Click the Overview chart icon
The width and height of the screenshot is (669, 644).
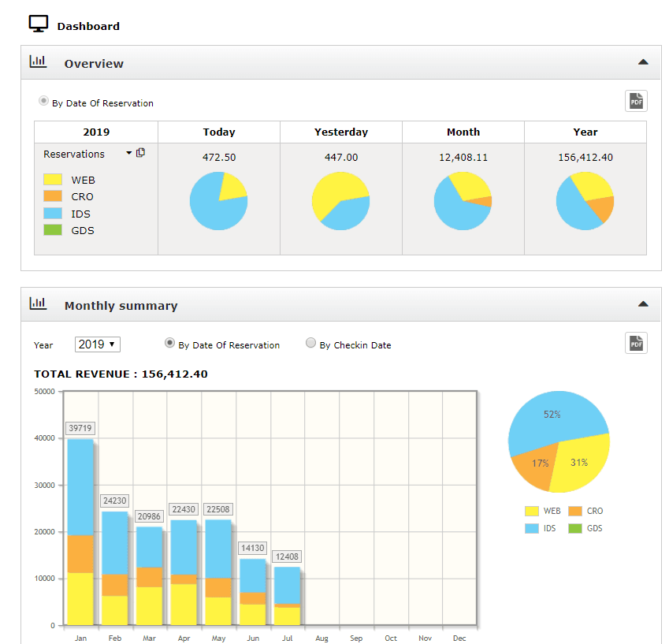click(38, 61)
